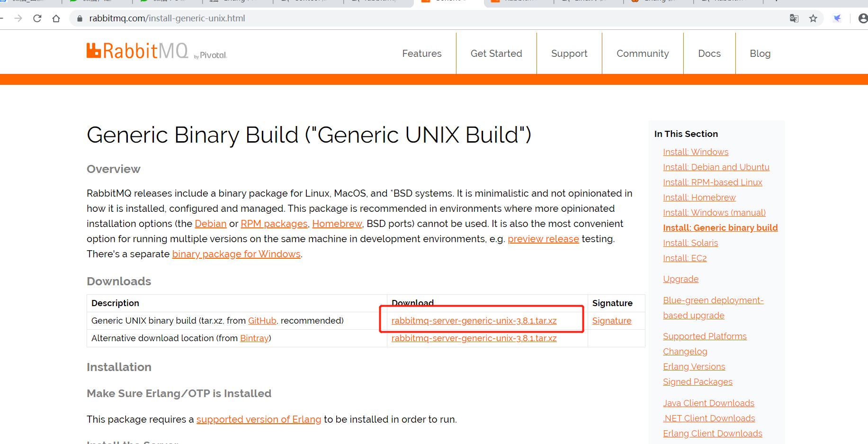This screenshot has height=444, width=868.
Task: Open Install: Generic binary build link
Action: 720,228
